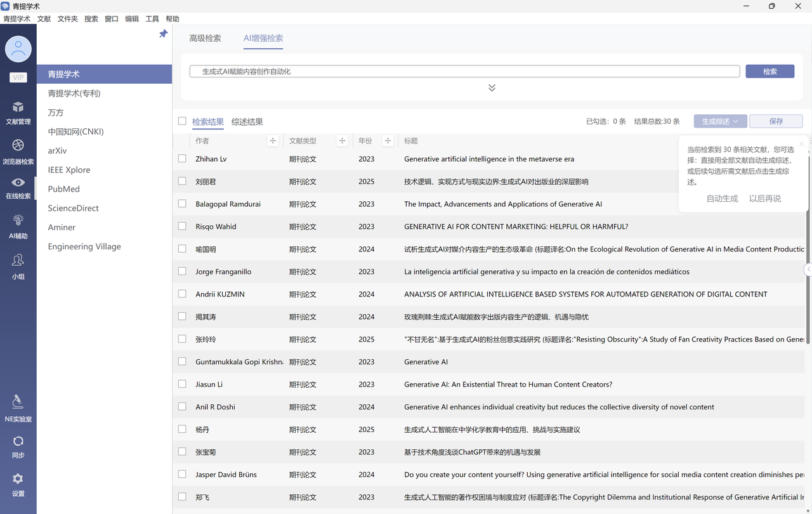Image resolution: width=812 pixels, height=514 pixels.
Task: Check the Zhihan Lv result row
Action: (182, 159)
